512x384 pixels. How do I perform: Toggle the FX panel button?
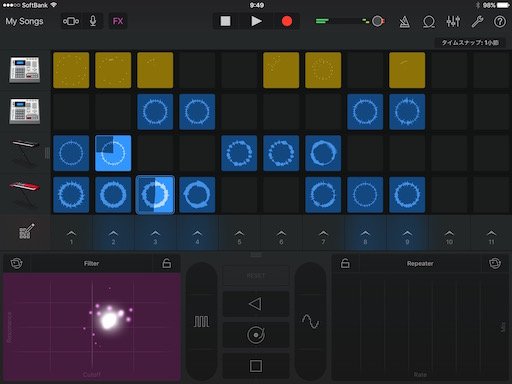[118, 21]
